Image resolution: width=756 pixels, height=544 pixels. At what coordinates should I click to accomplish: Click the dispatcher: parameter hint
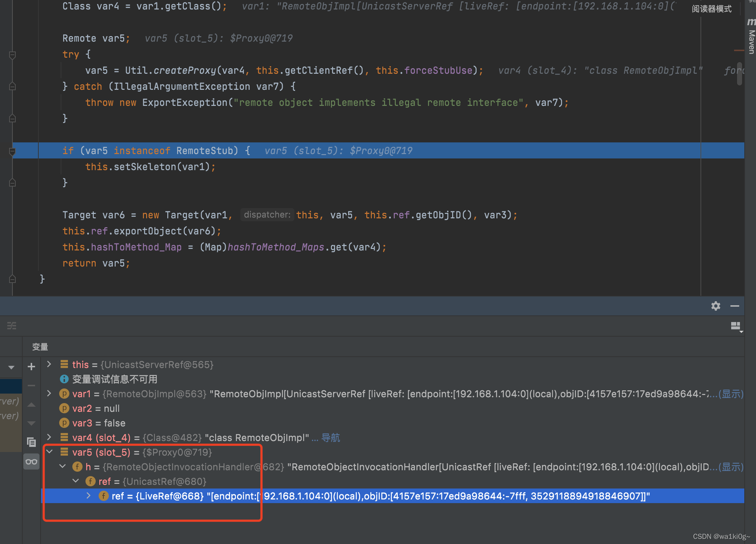267,215
